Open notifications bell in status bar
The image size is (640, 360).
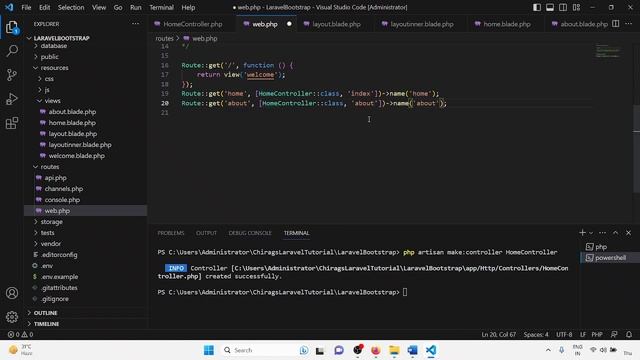629,335
